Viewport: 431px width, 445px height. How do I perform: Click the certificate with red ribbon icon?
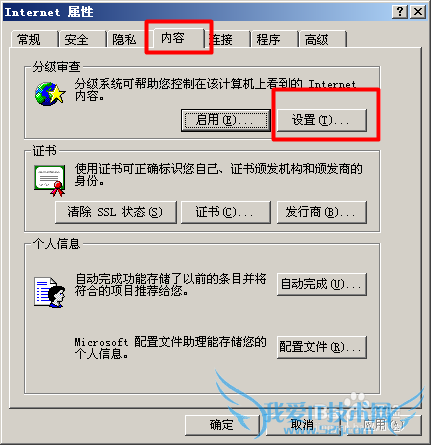[x=50, y=180]
